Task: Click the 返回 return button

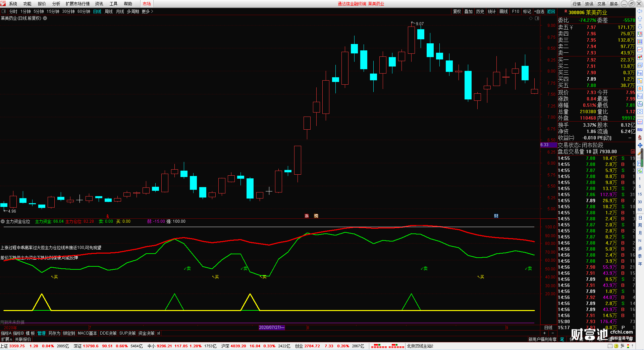Action: click(551, 11)
